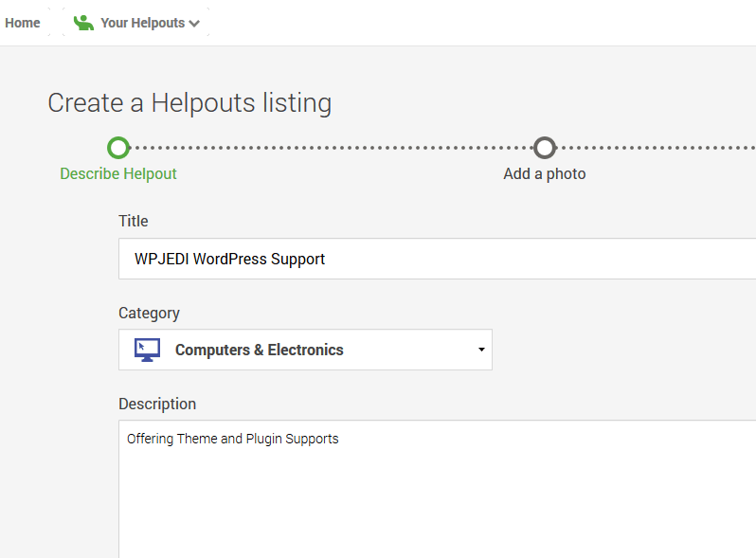Open the Computers & Electronics category selector
The height and width of the screenshot is (558, 756).
click(x=305, y=350)
